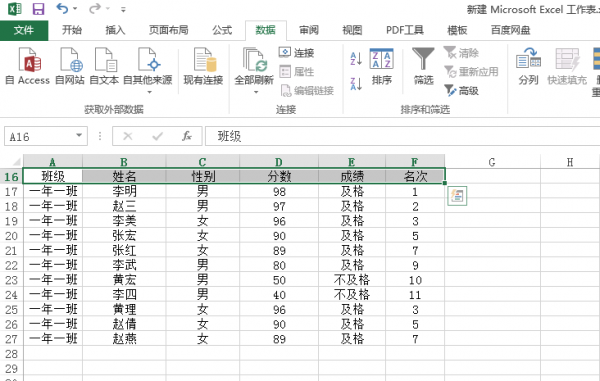The height and width of the screenshot is (381, 600).
Task: Click the 全部刷新 icon
Action: click(254, 60)
